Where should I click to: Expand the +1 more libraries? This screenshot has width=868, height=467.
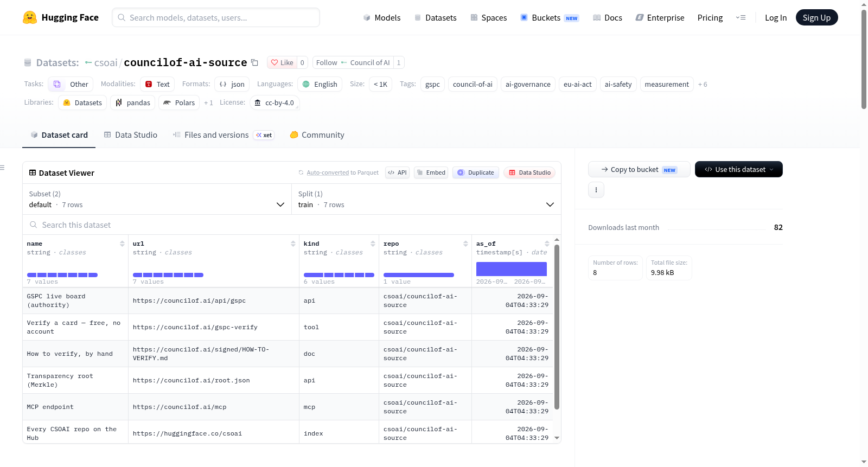[x=208, y=103]
